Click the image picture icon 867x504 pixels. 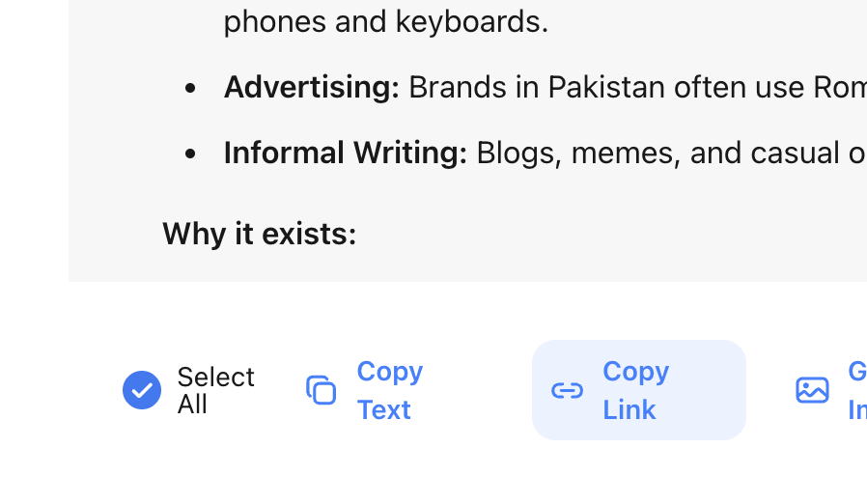pos(812,390)
